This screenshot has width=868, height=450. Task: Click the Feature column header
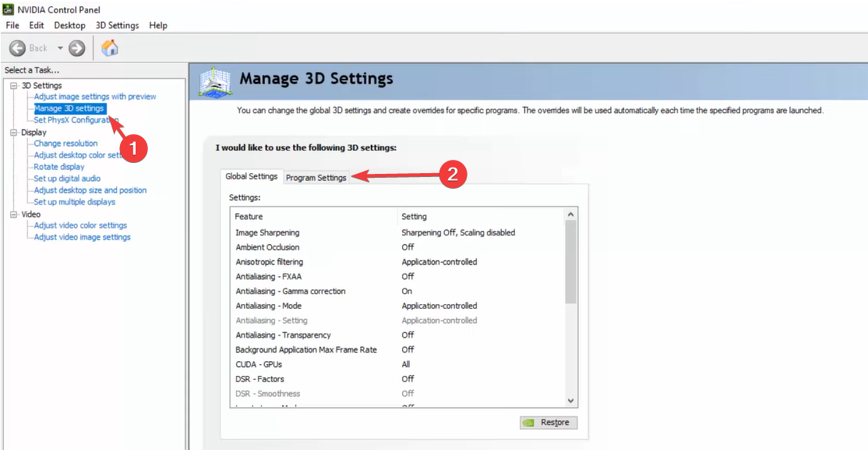(x=314, y=216)
